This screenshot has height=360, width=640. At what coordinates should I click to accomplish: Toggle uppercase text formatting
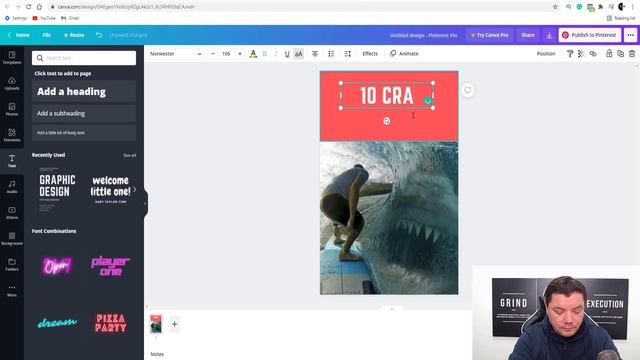(299, 54)
